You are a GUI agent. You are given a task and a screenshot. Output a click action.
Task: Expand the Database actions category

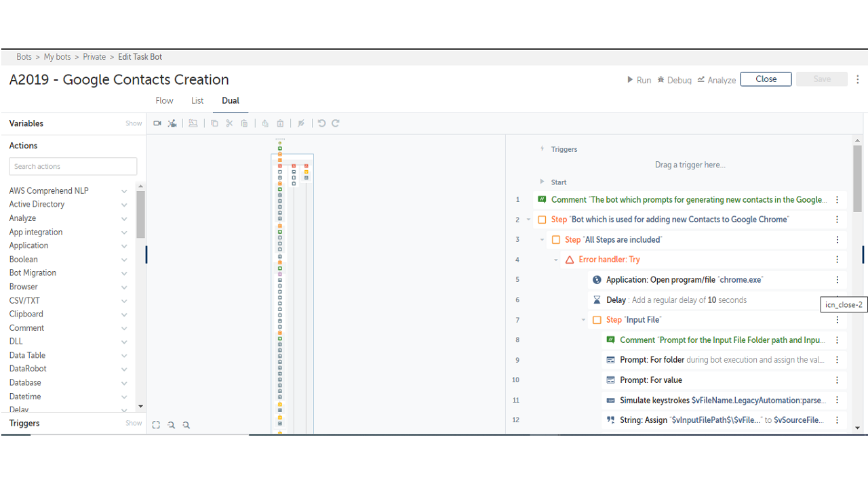coord(124,383)
